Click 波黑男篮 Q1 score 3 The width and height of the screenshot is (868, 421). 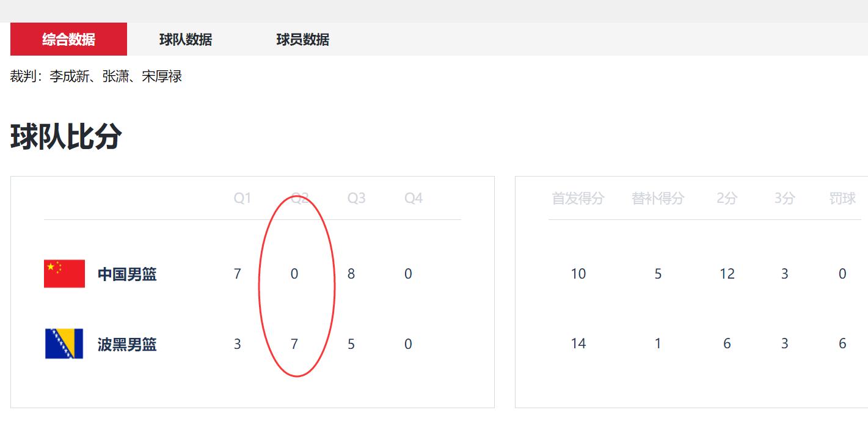pos(238,344)
